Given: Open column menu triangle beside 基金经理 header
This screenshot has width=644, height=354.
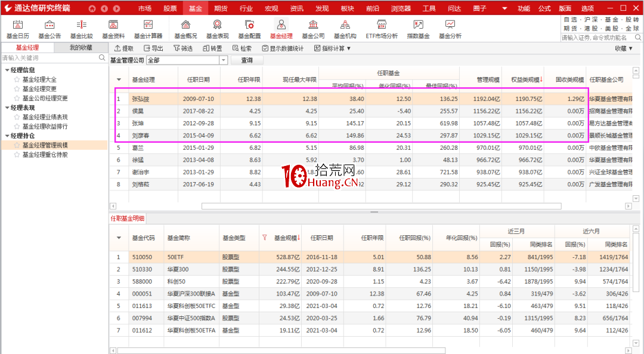Looking at the screenshot, I should tap(119, 80).
